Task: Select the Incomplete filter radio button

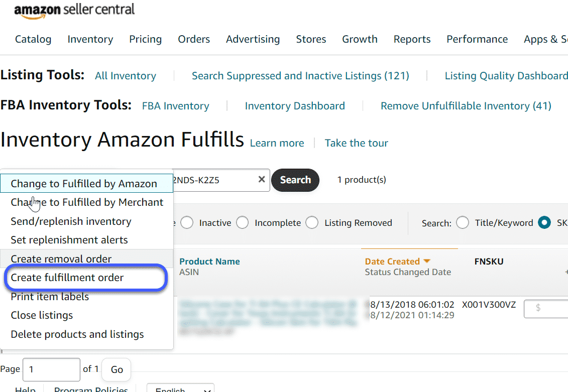Action: 242,222
